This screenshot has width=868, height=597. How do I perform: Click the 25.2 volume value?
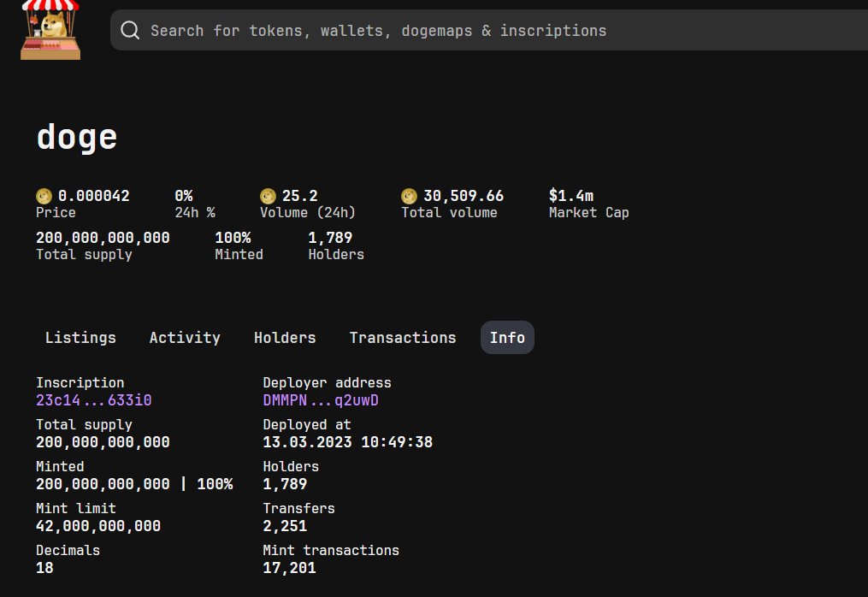[299, 196]
